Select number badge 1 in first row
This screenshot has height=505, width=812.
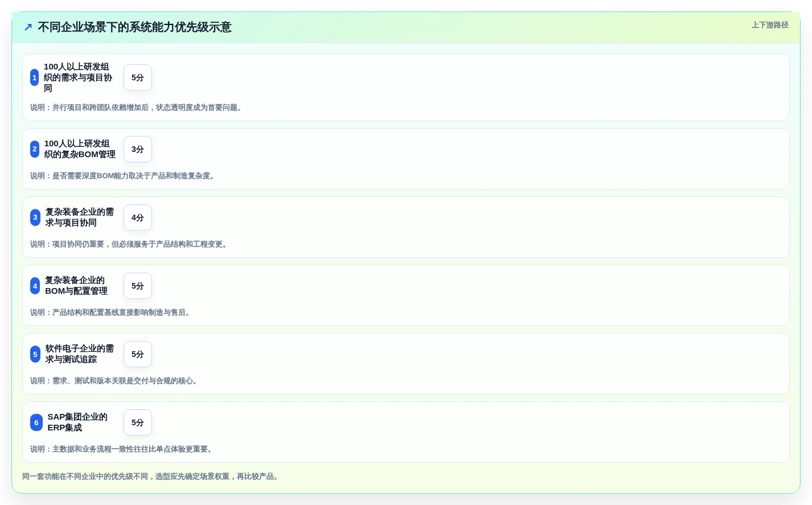click(x=34, y=77)
